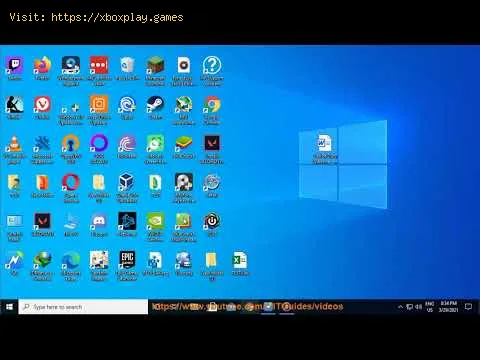Open the Recycle Bin

[127, 65]
